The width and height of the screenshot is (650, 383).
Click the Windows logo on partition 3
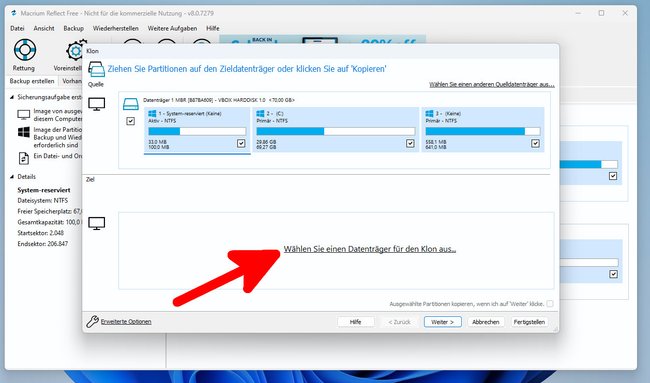pos(429,113)
